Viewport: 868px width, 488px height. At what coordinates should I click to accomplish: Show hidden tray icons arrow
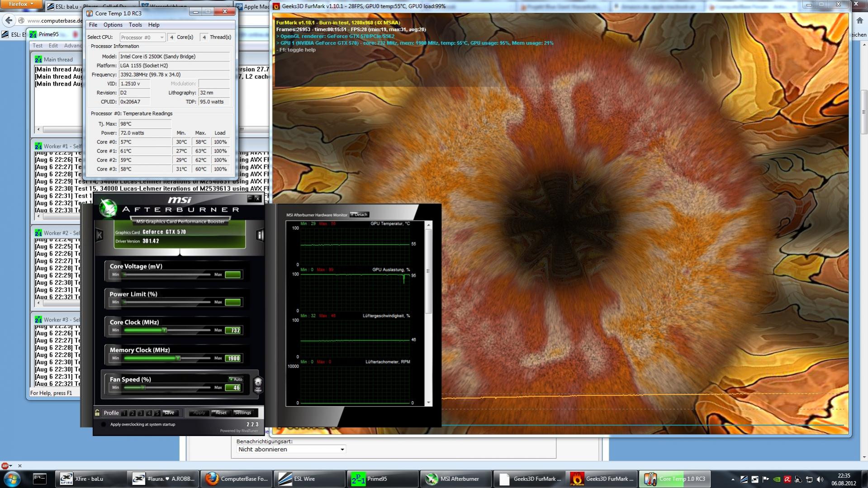(733, 479)
